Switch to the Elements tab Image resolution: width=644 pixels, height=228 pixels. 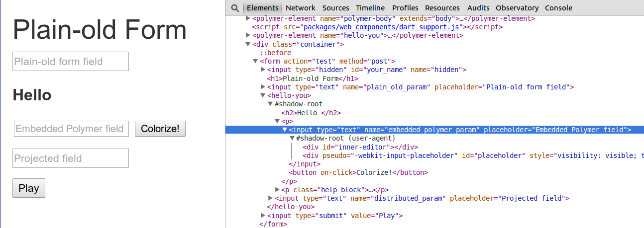(x=263, y=8)
